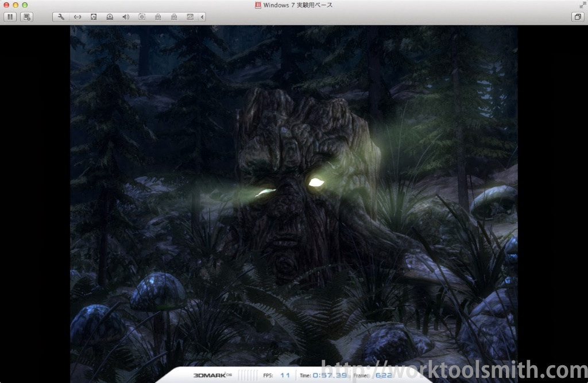
Task: Pause the virtual machine
Action: 10,17
